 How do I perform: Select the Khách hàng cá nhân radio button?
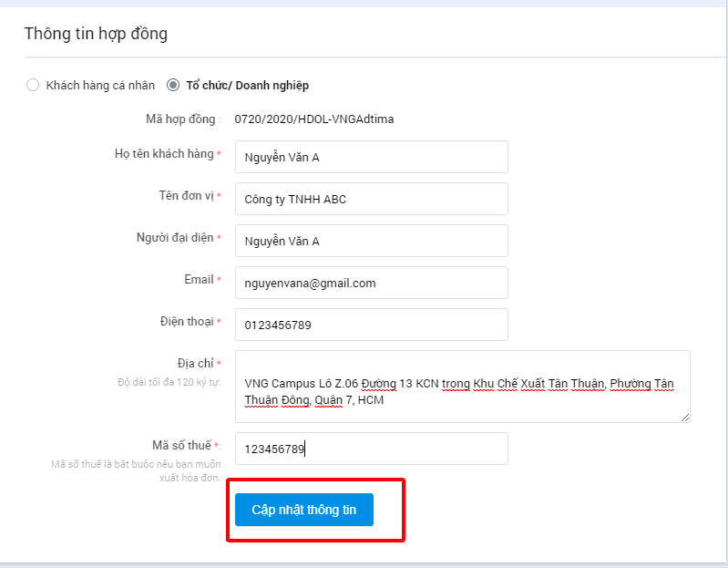point(33,86)
